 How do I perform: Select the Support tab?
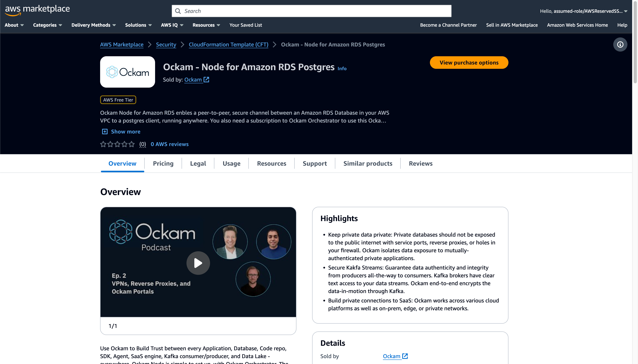pos(315,163)
